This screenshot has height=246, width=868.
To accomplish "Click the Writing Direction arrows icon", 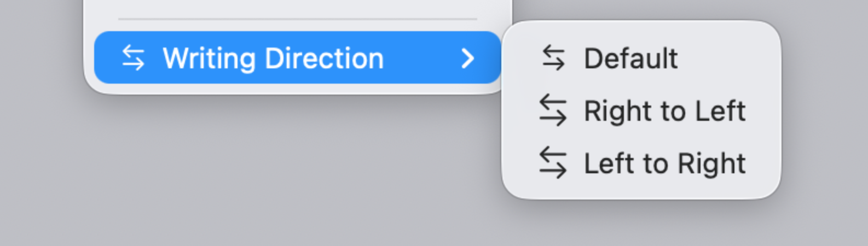I will (x=133, y=57).
